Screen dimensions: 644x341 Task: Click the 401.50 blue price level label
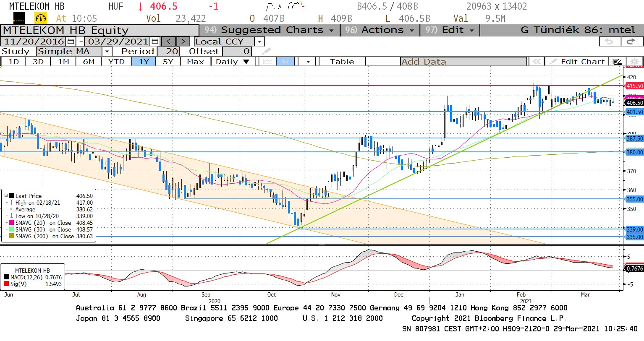pyautogui.click(x=634, y=112)
